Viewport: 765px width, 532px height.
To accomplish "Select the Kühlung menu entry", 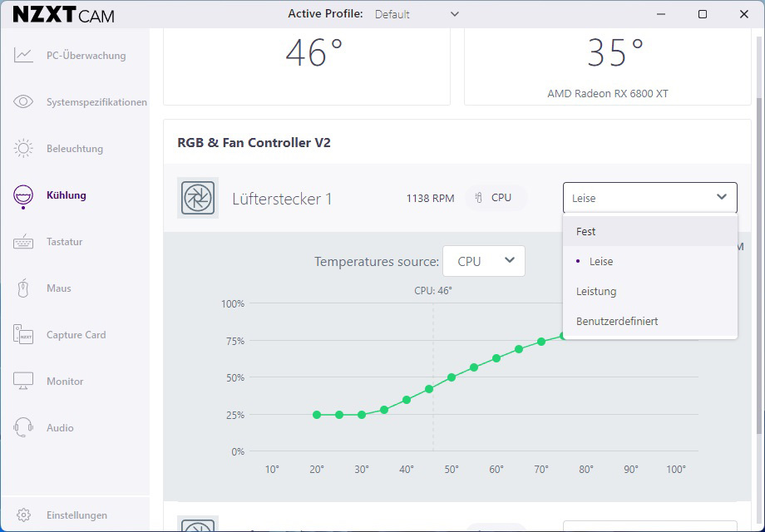I will click(x=67, y=195).
